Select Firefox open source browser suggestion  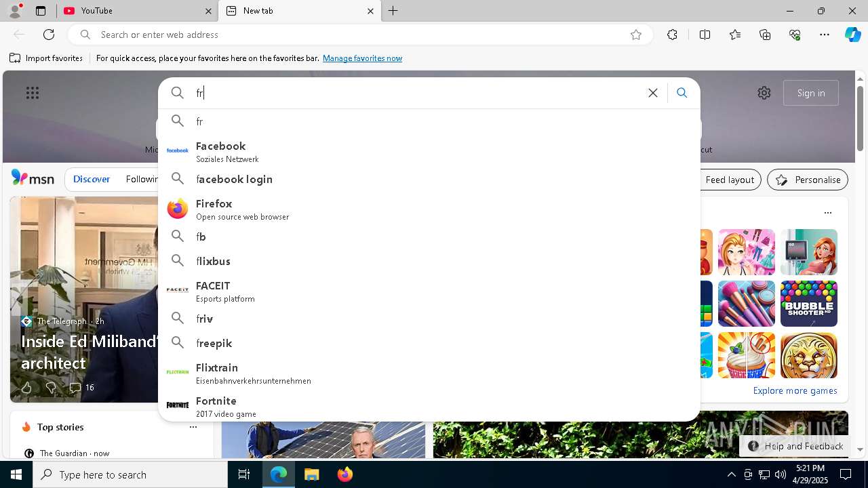tap(429, 209)
